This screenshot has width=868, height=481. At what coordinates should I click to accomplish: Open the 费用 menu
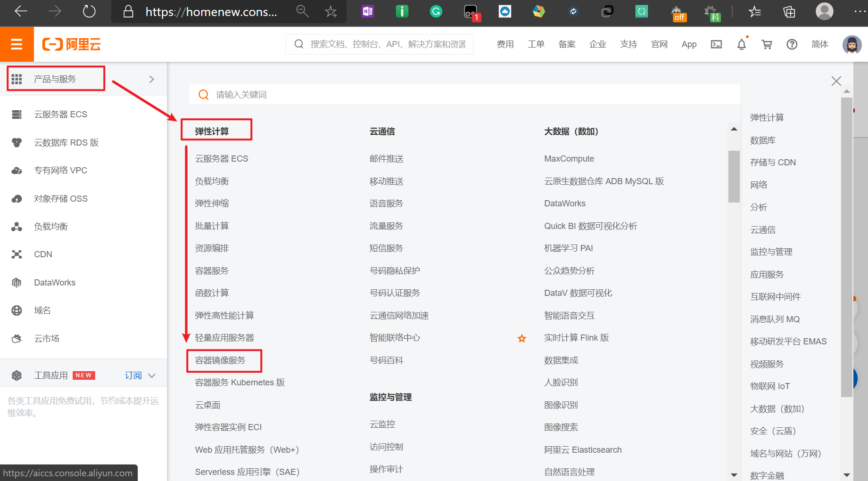[505, 44]
